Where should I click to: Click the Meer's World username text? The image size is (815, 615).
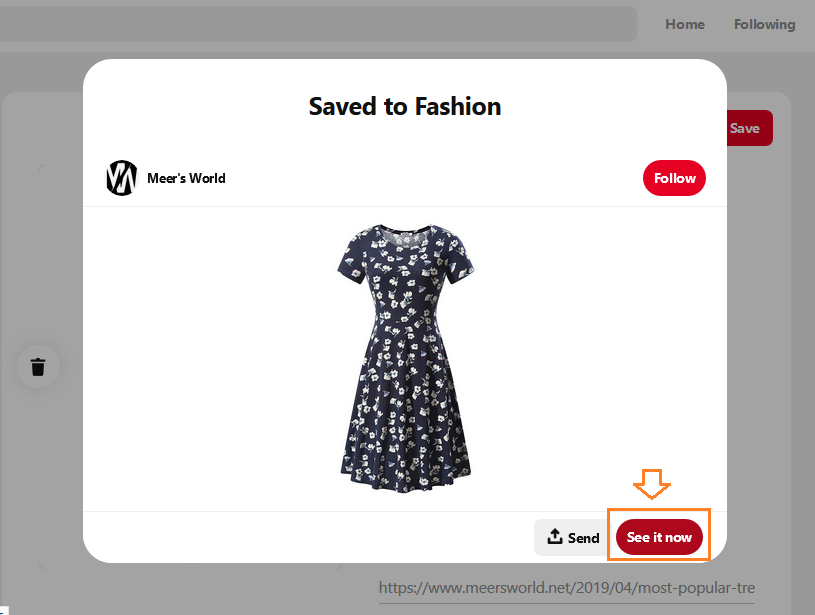pos(186,178)
